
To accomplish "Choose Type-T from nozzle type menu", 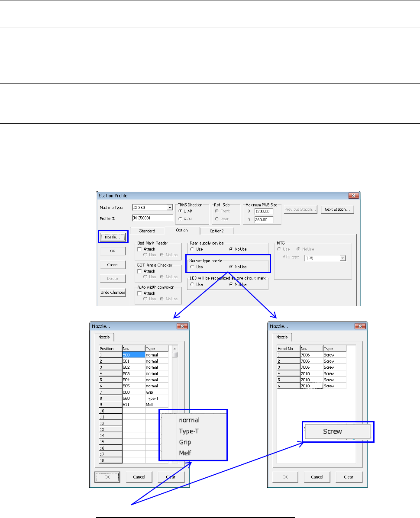I will [x=188, y=431].
